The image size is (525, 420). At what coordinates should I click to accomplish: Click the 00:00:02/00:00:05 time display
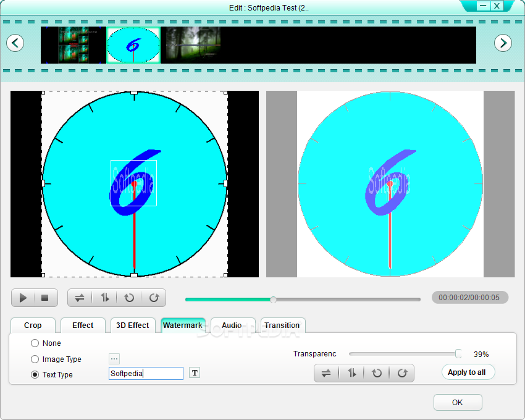[469, 298]
